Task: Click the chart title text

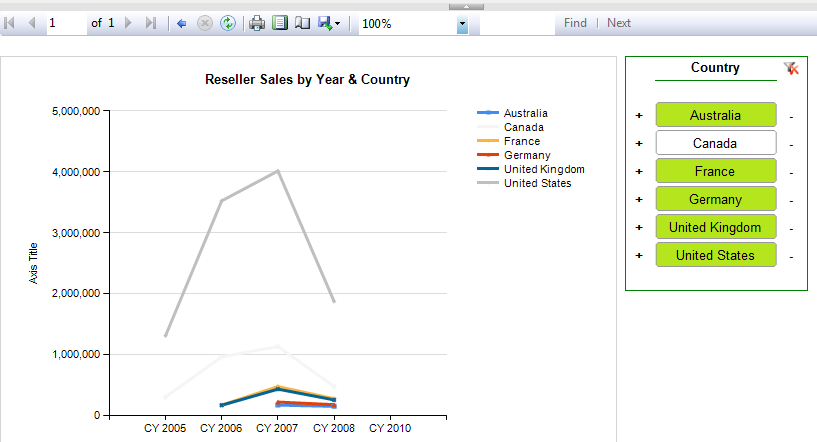Action: point(307,79)
